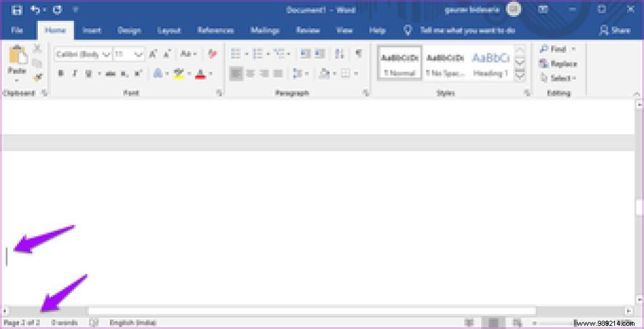Open Ribbon Display Options icon

[x=544, y=9]
